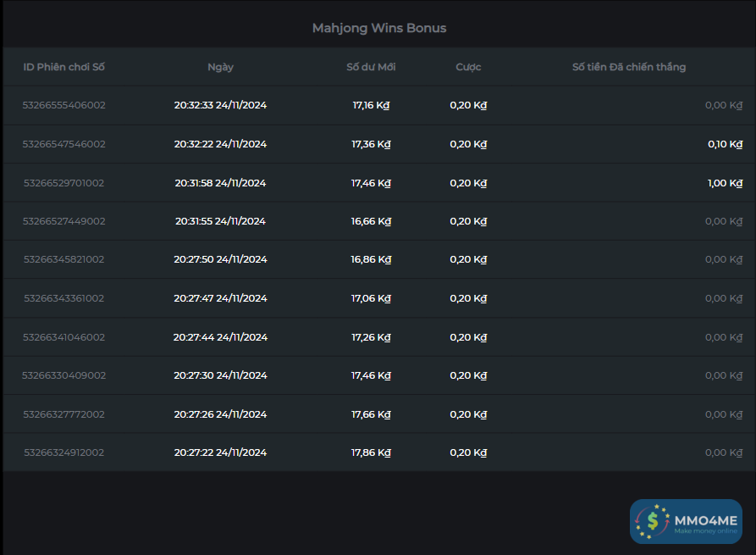Click the ID Phiên chơi Số column header

point(64,67)
